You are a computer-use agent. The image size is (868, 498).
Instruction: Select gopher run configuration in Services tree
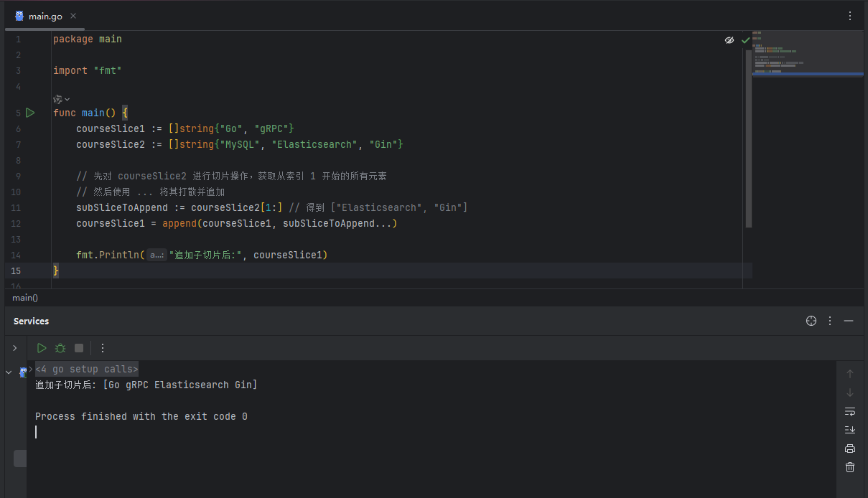[x=23, y=372]
